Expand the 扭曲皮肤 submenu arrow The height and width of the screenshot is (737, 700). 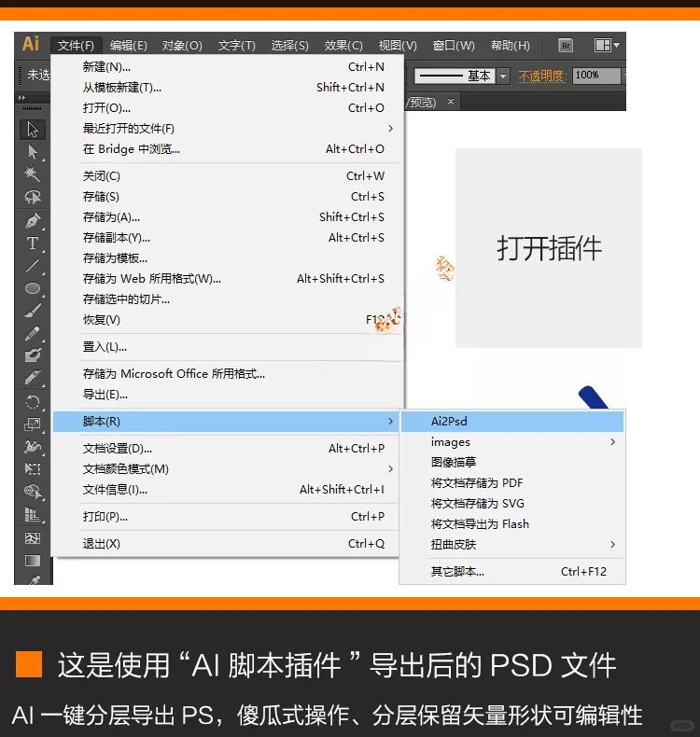[x=612, y=544]
